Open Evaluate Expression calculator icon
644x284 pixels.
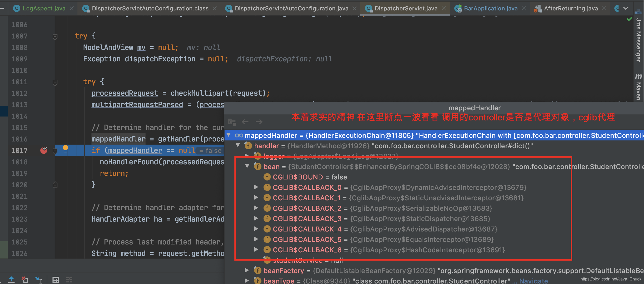coord(55,280)
